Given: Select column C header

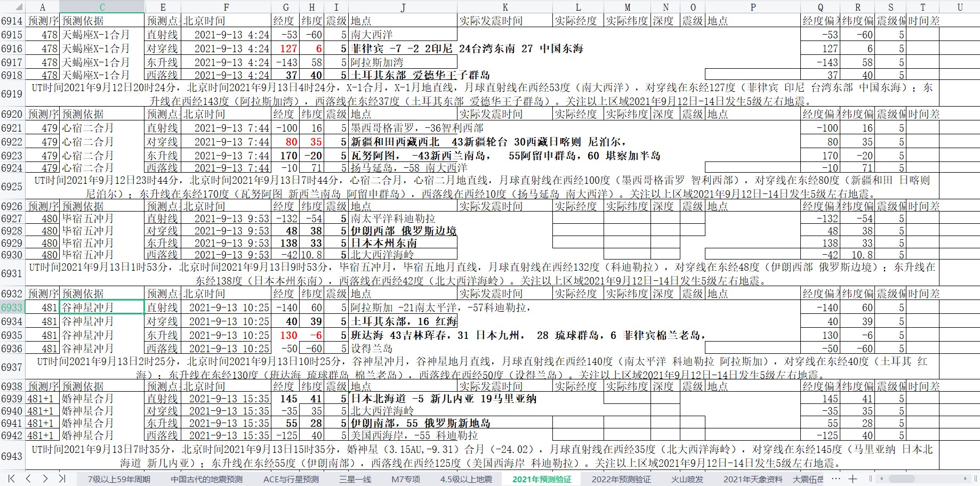Looking at the screenshot, I should [x=102, y=7].
